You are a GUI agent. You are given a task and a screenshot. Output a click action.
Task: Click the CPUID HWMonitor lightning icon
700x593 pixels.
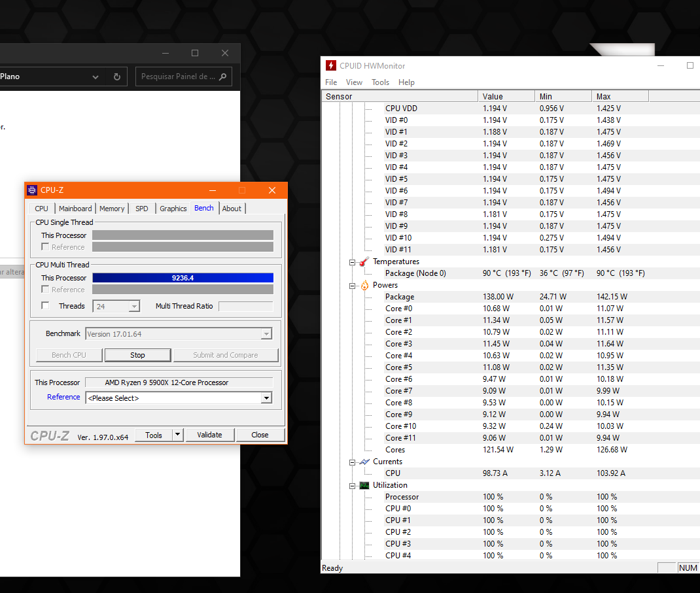pos(331,65)
